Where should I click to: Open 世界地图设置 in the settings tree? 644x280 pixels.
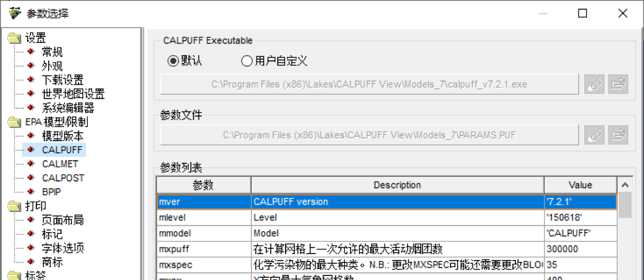coord(73,95)
